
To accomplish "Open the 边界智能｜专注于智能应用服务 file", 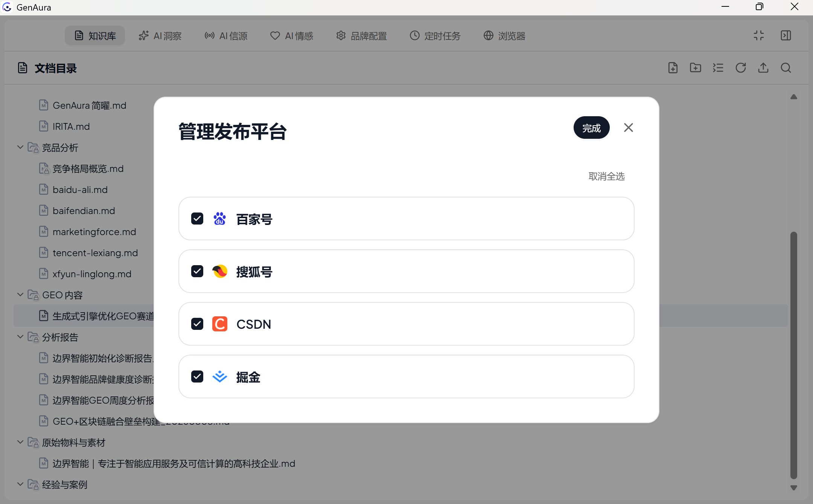I will tap(174, 463).
